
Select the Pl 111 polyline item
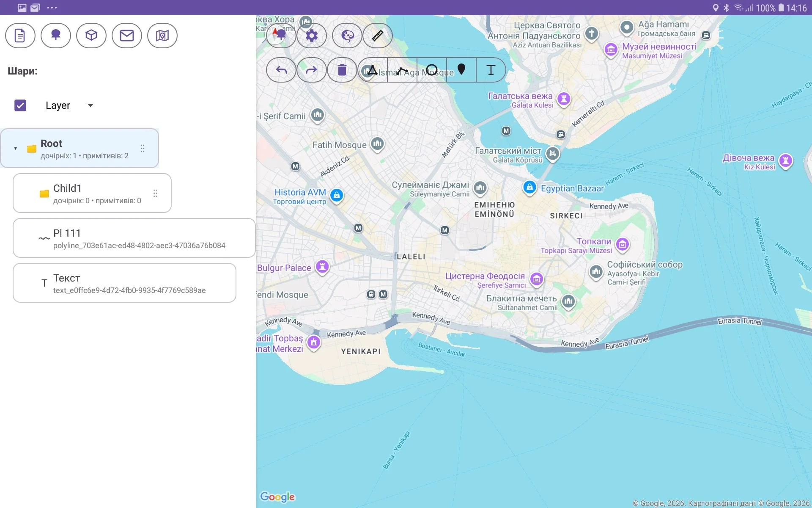pyautogui.click(x=134, y=238)
